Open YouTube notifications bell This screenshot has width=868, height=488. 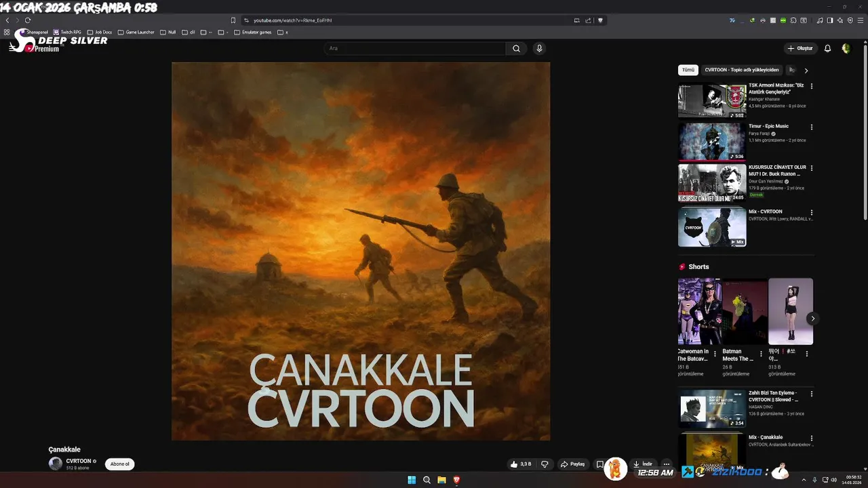tap(827, 48)
